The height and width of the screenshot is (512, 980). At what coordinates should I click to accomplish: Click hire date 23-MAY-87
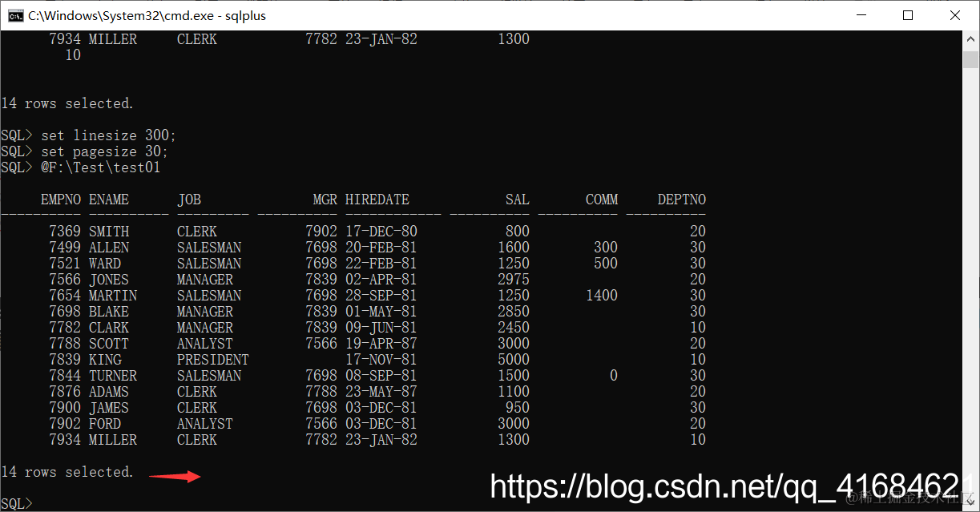click(381, 392)
